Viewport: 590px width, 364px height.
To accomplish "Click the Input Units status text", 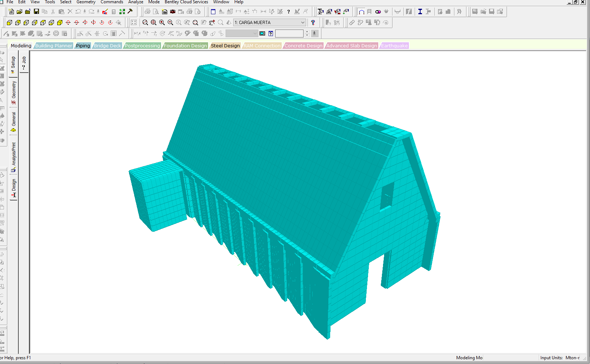I will click(x=560, y=358).
